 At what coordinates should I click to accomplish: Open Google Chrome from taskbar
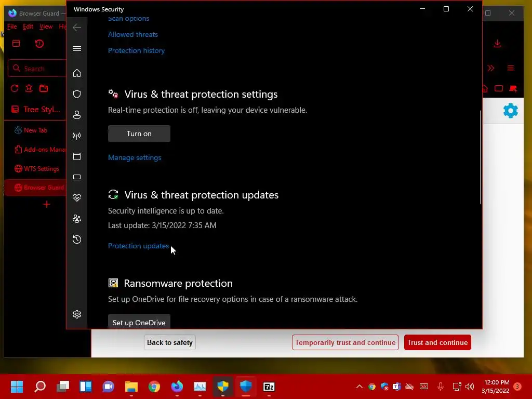(x=154, y=387)
